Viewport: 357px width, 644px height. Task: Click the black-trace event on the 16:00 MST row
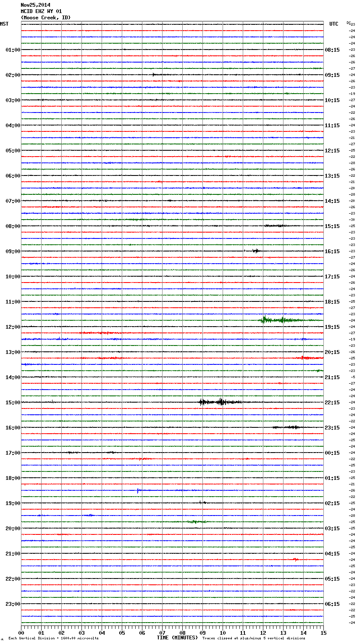288,427
